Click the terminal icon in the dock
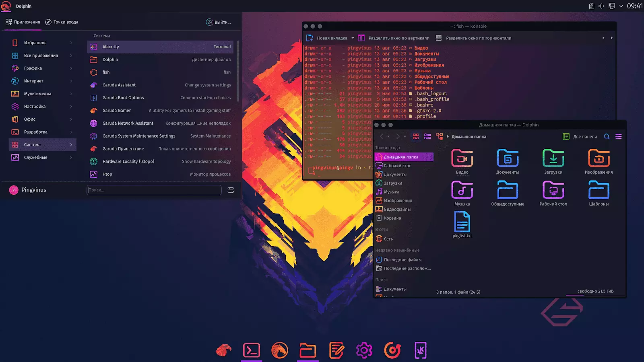The height and width of the screenshot is (362, 644). pyautogui.click(x=252, y=350)
